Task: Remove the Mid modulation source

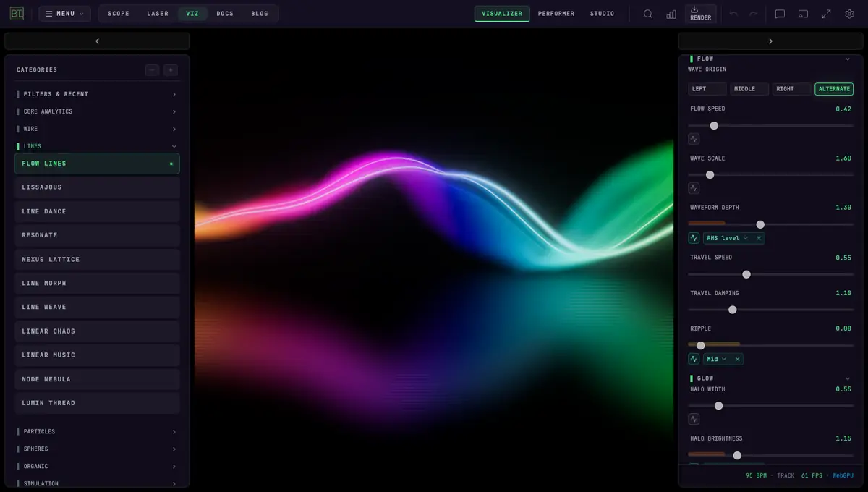Action: click(x=738, y=359)
